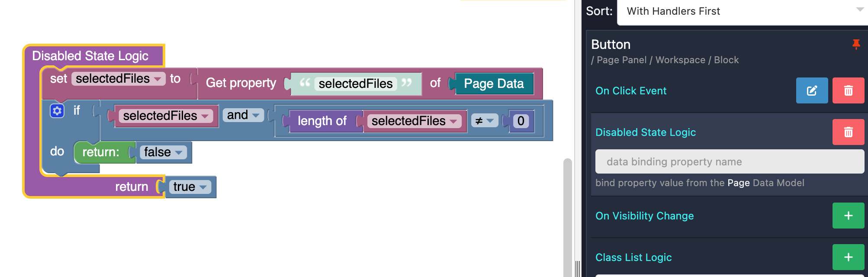Click the edit icon for On Click Event
This screenshot has height=277, width=868.
click(x=812, y=90)
